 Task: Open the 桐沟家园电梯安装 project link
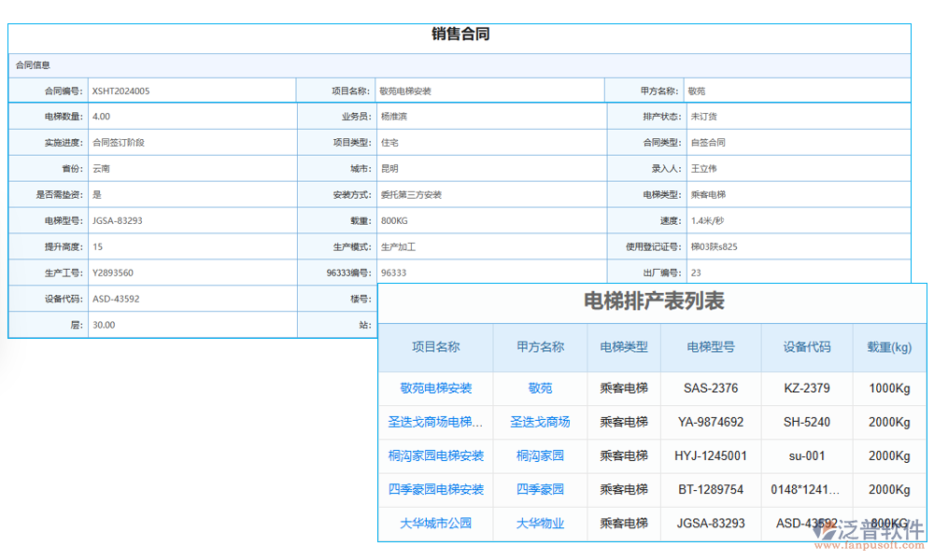point(436,455)
